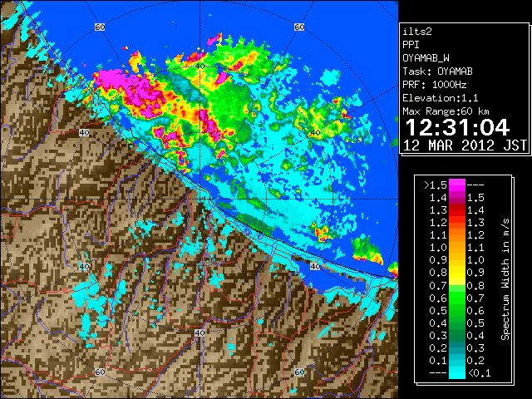Click the 'OYAMAB_W' product label
532x399 pixels.
(426, 58)
